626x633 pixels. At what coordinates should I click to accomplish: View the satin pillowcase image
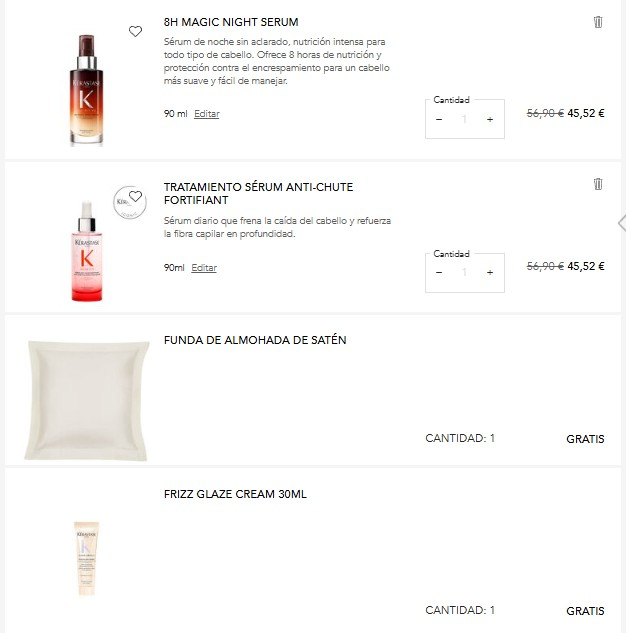(87, 399)
